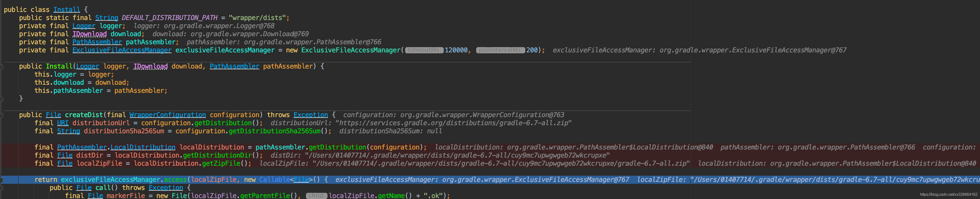This screenshot has width=980, height=199.
Task: Click the 120000 timeout value
Action: point(456,50)
